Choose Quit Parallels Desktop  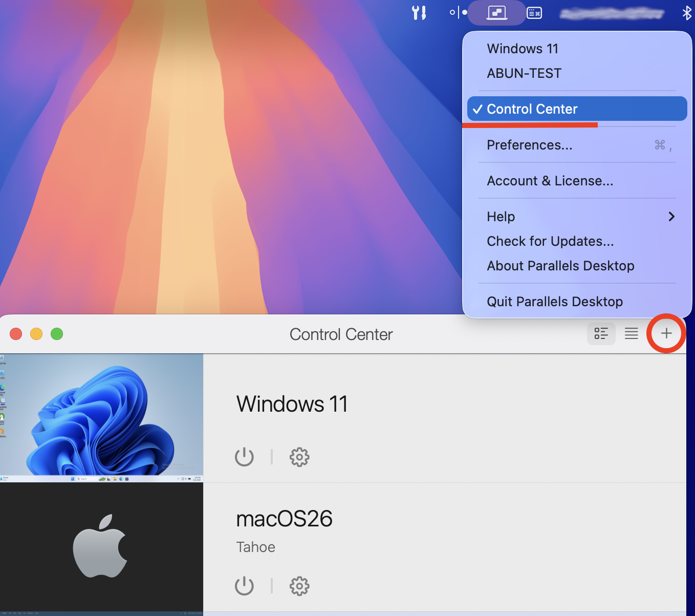[577, 302]
